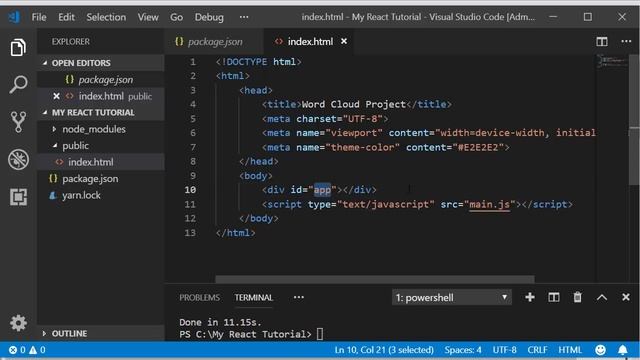Image resolution: width=640 pixels, height=360 pixels.
Task: Click package.json curly braces tab icon
Action: (x=179, y=42)
